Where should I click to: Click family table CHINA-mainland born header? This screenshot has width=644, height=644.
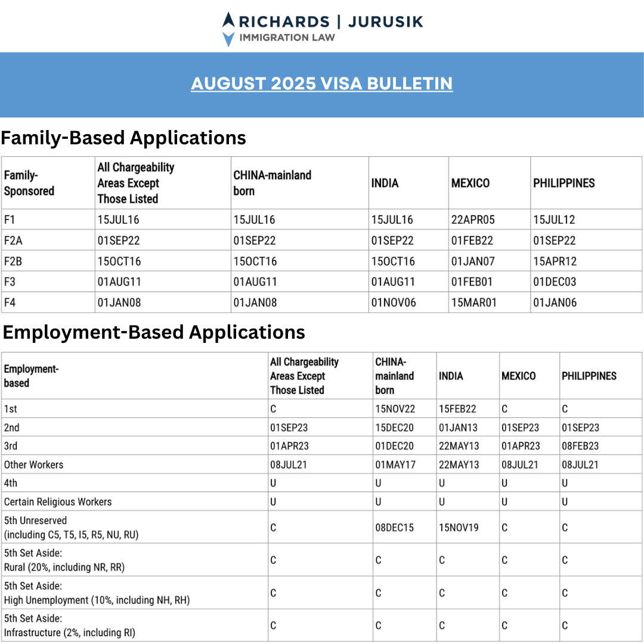(272, 183)
